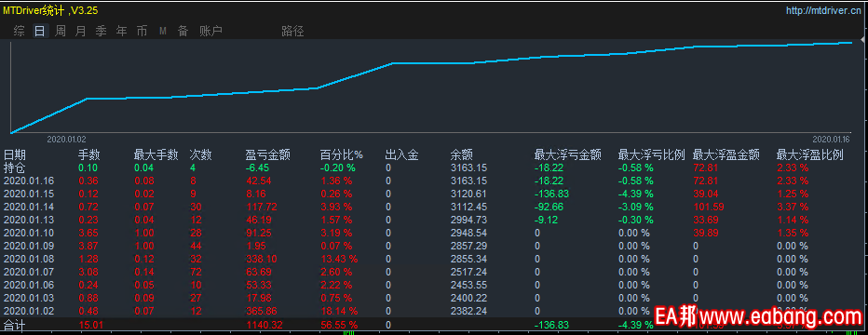Click the 最大浮亏比例 column header
The width and height of the screenshot is (868, 335).
[x=652, y=154]
